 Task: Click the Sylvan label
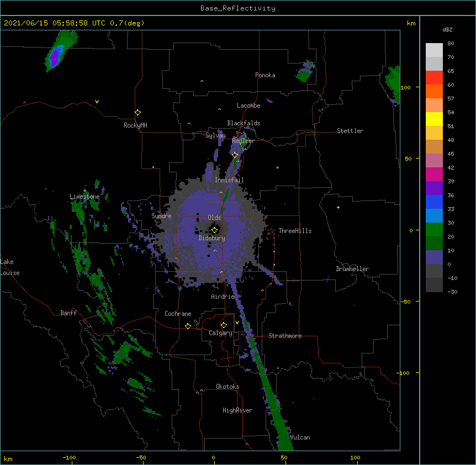[215, 135]
